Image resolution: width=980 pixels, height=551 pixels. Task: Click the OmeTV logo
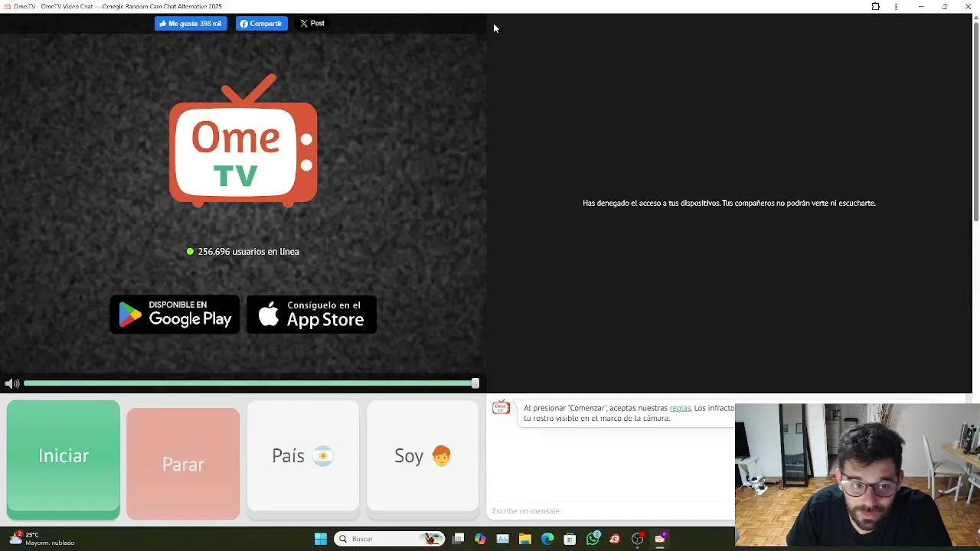click(243, 141)
